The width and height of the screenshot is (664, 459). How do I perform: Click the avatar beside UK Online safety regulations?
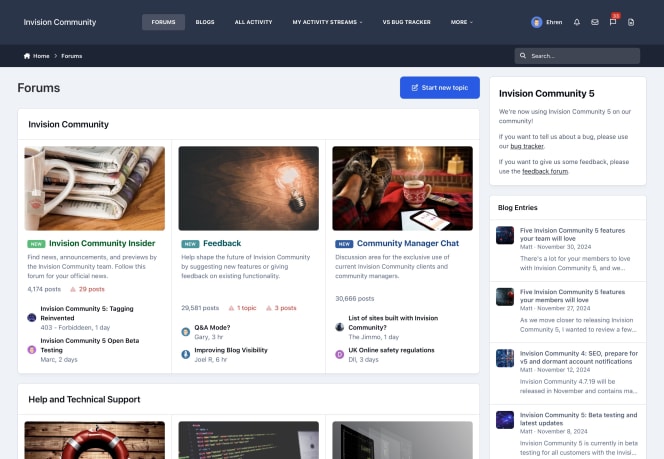[340, 354]
